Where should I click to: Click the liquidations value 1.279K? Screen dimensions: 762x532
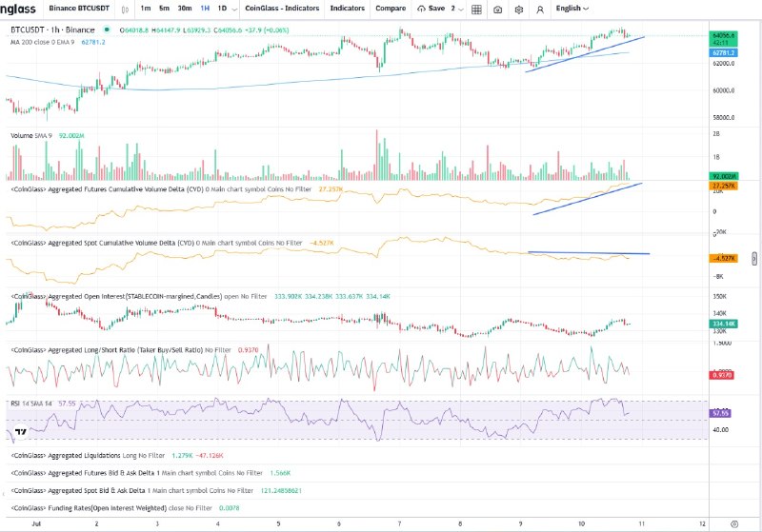click(x=182, y=455)
